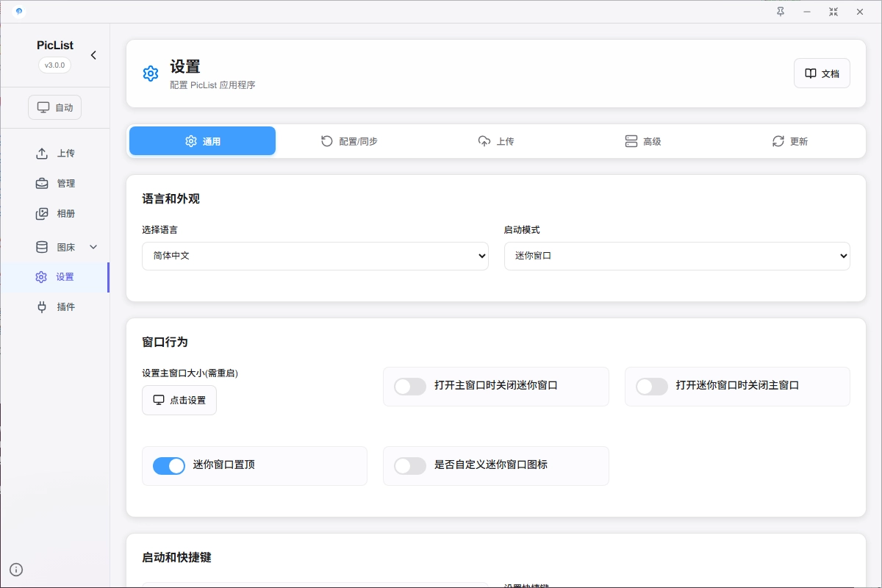Screen dimensions: 882x588
Task: Minimize the PicList window
Action: point(806,12)
